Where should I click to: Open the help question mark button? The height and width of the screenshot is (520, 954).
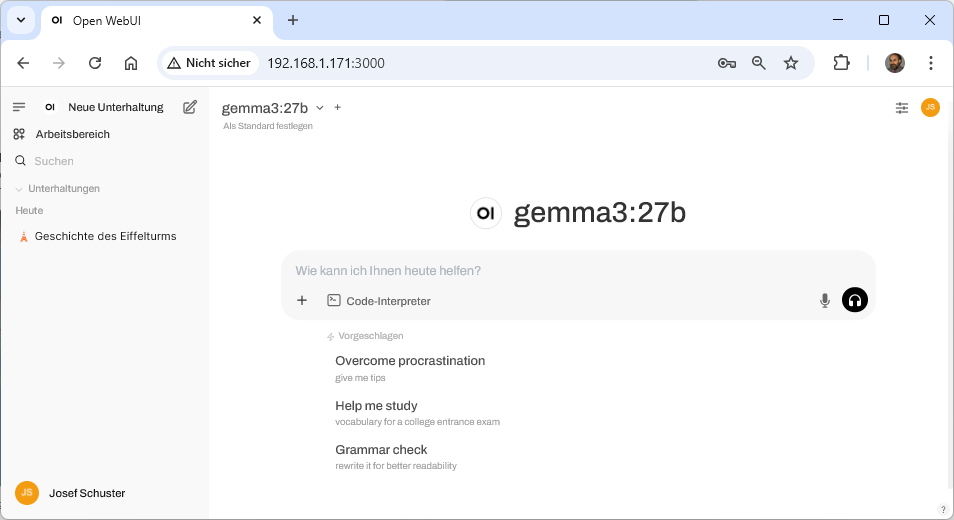tap(943, 509)
